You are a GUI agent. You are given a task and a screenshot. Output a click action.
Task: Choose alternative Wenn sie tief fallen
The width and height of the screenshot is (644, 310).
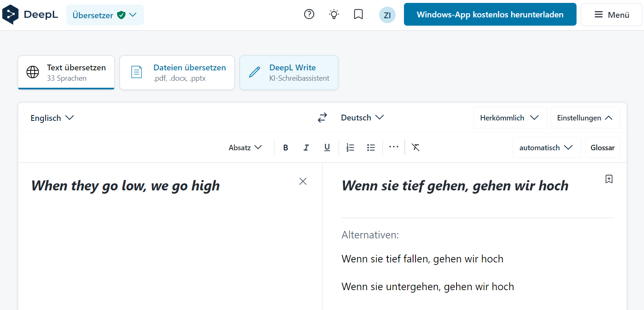pos(423,259)
